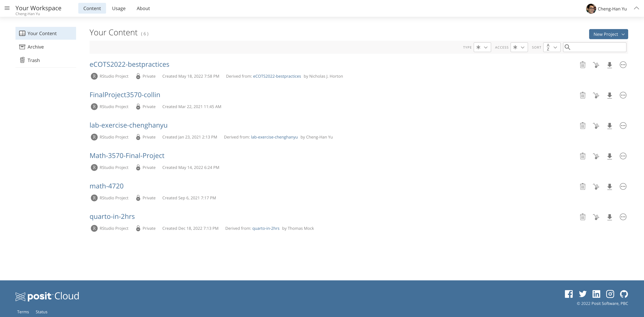Open more actions for Math-3570-Final-Project

coord(623,156)
